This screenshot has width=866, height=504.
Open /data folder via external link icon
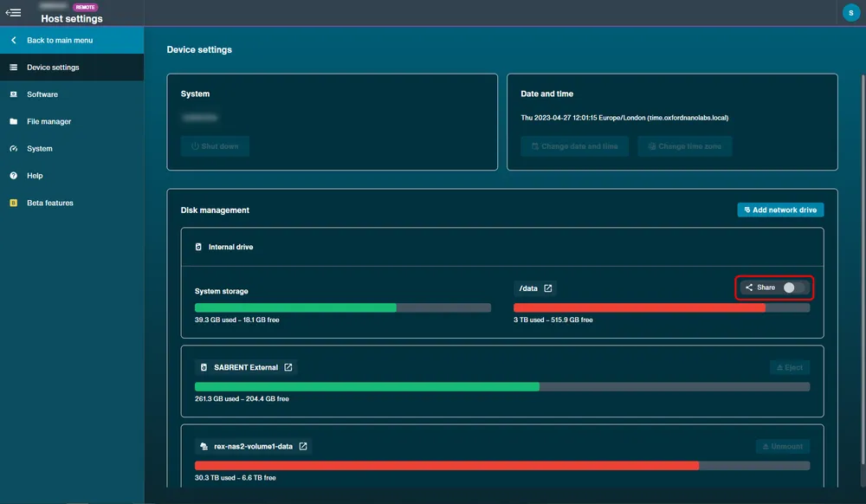548,288
